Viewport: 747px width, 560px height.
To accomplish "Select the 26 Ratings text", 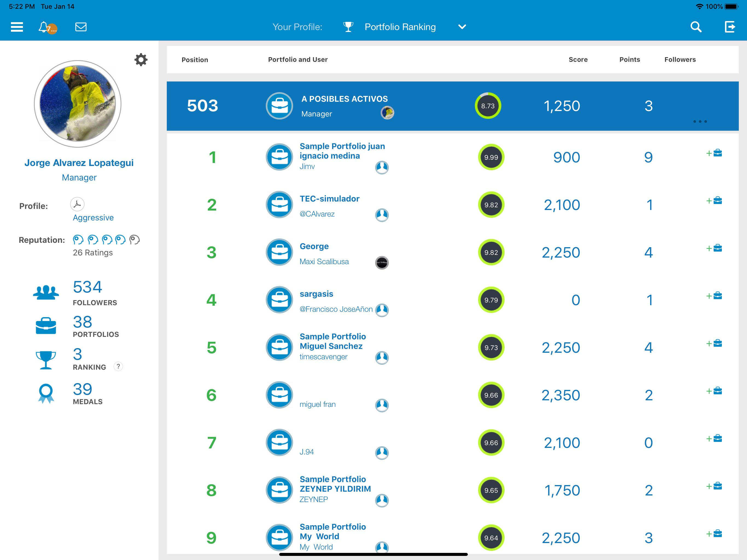I will 92,253.
